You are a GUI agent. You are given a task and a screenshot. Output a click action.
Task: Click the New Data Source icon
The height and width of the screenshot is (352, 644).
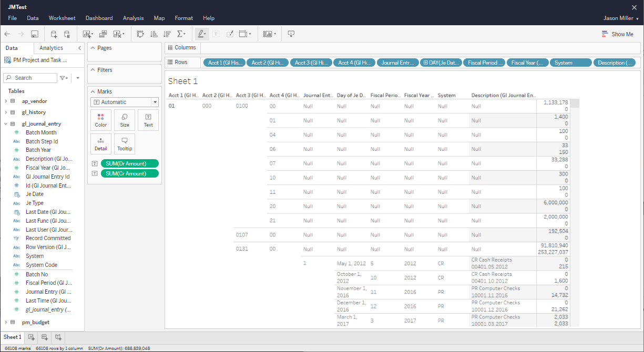click(x=54, y=34)
